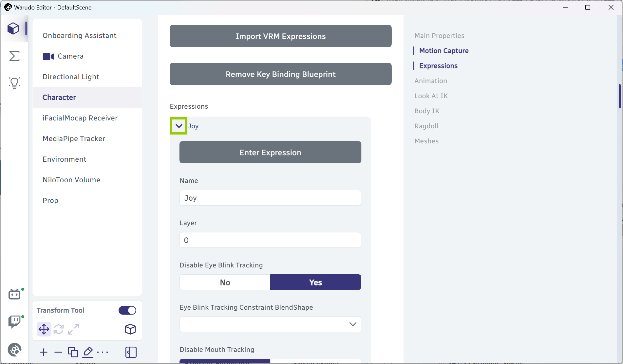
Task: Select the Environment asset
Action: 87,159
